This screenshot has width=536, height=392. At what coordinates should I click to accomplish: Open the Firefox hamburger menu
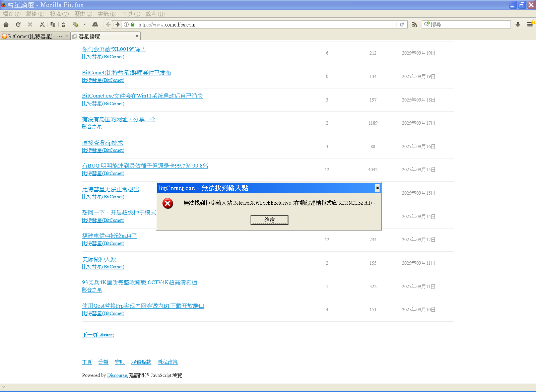coord(530,24)
